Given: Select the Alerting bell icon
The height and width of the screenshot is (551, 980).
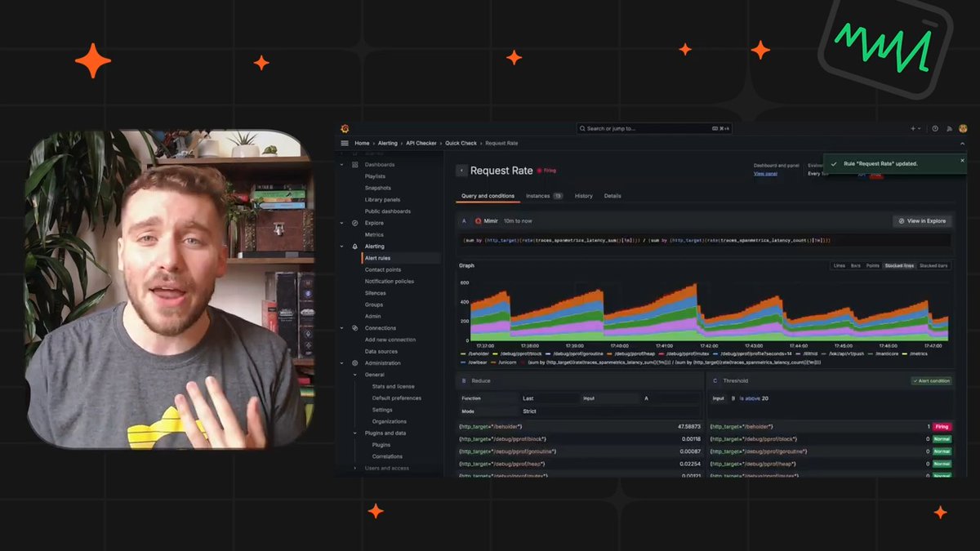Looking at the screenshot, I should click(x=355, y=246).
